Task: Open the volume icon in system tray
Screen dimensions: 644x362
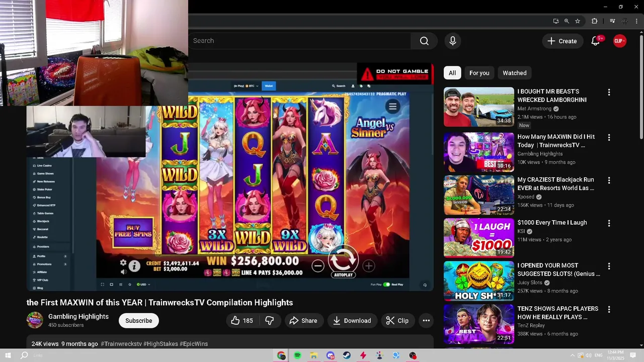Action: tap(589, 355)
